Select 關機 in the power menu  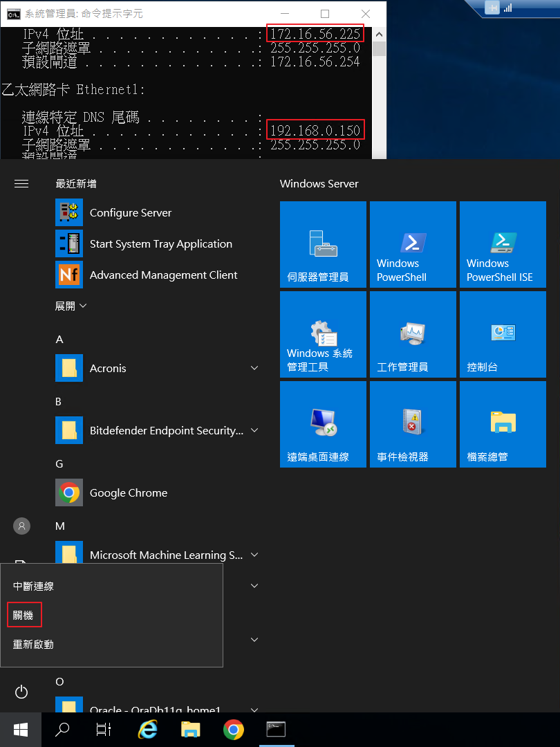click(24, 615)
